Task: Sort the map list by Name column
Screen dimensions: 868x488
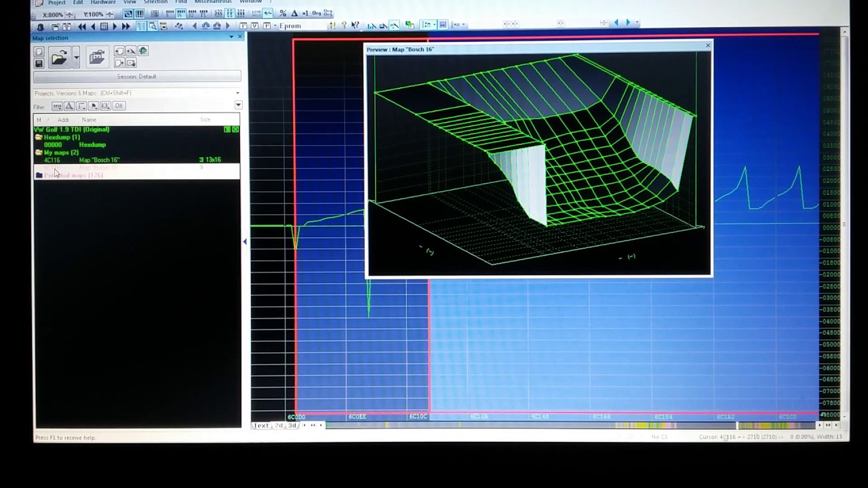Action: [x=89, y=120]
